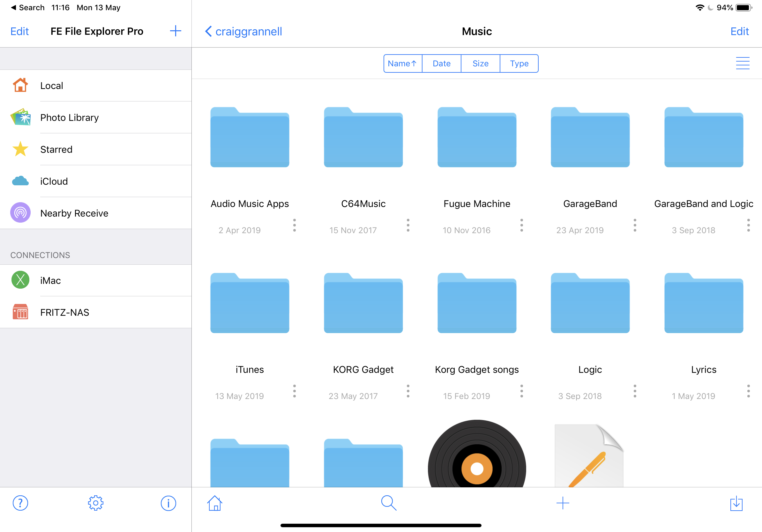Switch to list view icon
Screen dimensions: 762x532
(x=743, y=63)
